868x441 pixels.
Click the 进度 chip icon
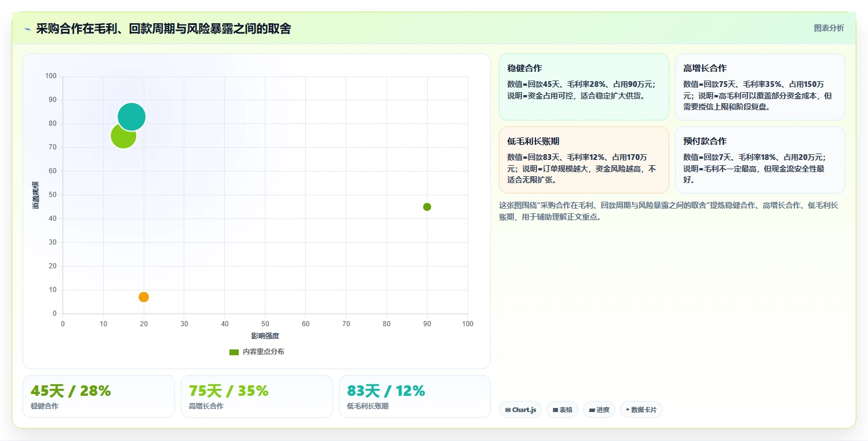[x=592, y=410]
